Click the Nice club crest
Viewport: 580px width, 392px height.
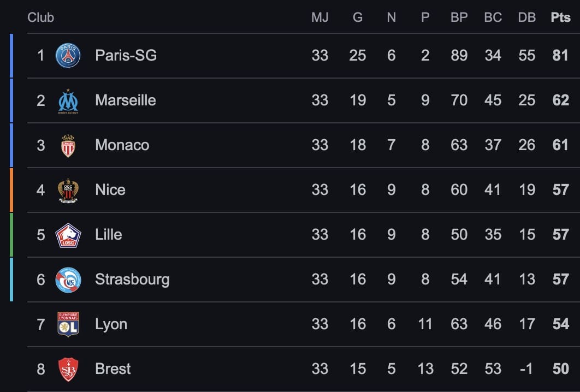pyautogui.click(x=68, y=191)
